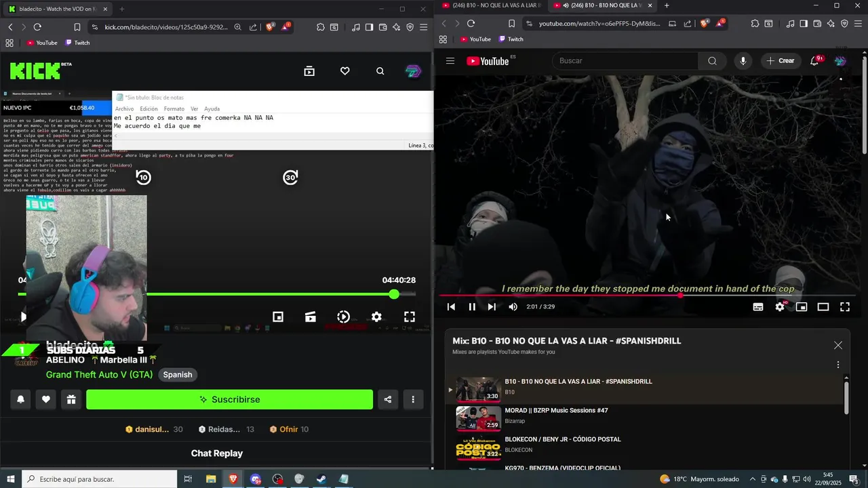Screen dimensions: 868x488
Task: Open the YouTube account avatar menu
Action: [840, 61]
